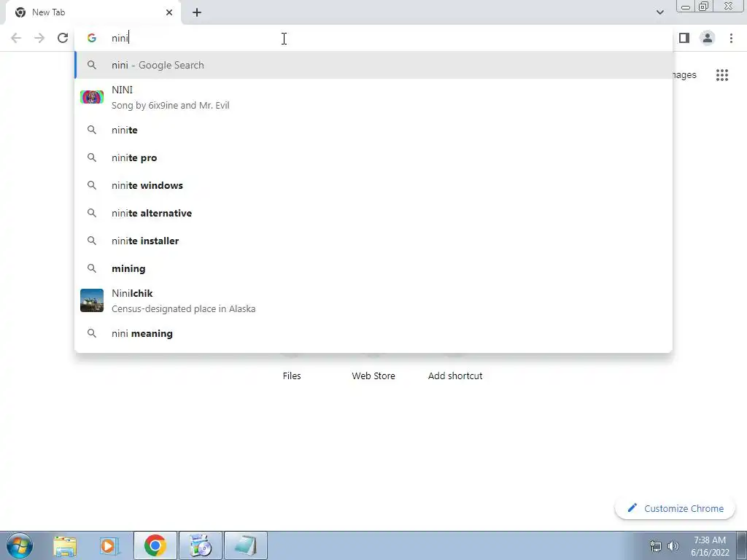Click the volume speaker tray icon
747x560 pixels.
tap(673, 546)
